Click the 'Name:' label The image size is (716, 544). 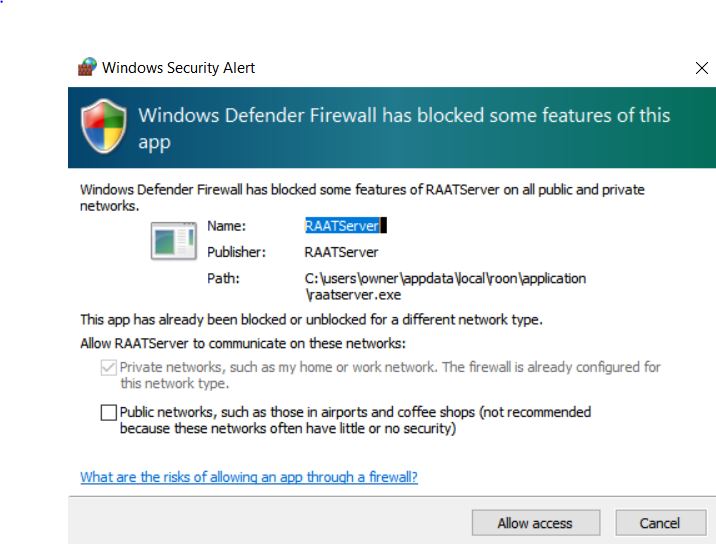(226, 226)
